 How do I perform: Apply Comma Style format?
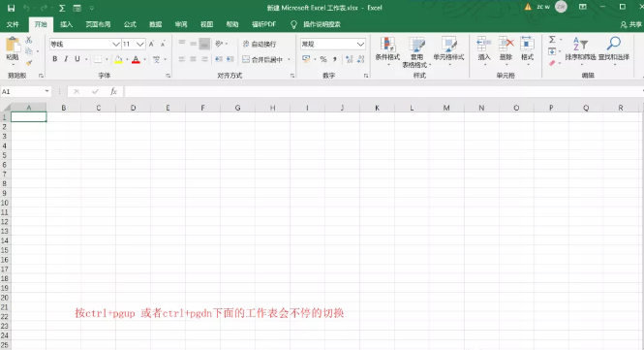click(x=335, y=59)
